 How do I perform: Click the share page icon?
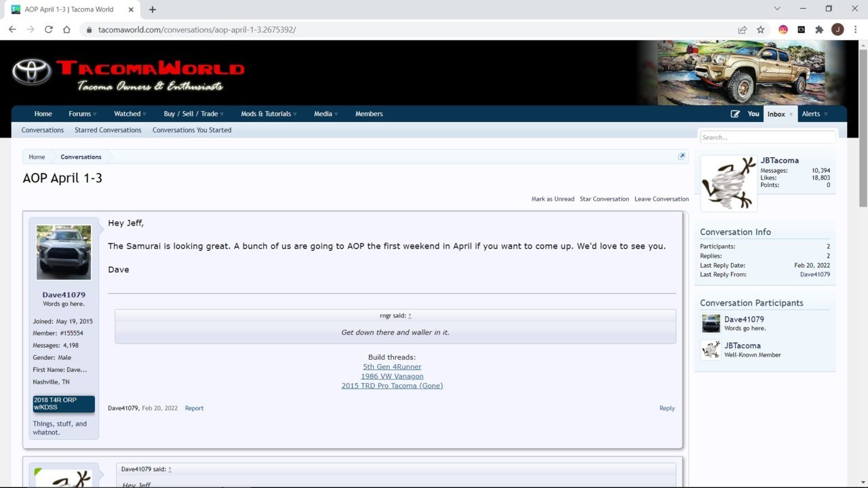click(x=743, y=30)
